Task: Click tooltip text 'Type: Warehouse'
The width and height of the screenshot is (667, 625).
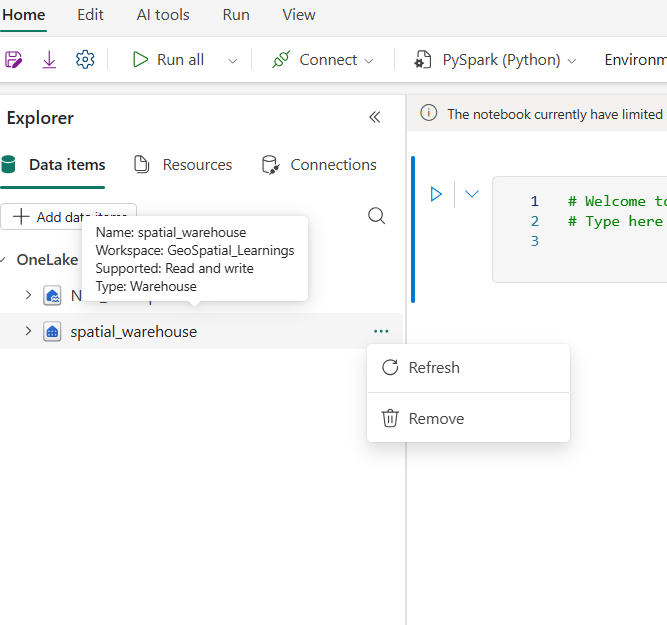Action: [x=146, y=286]
